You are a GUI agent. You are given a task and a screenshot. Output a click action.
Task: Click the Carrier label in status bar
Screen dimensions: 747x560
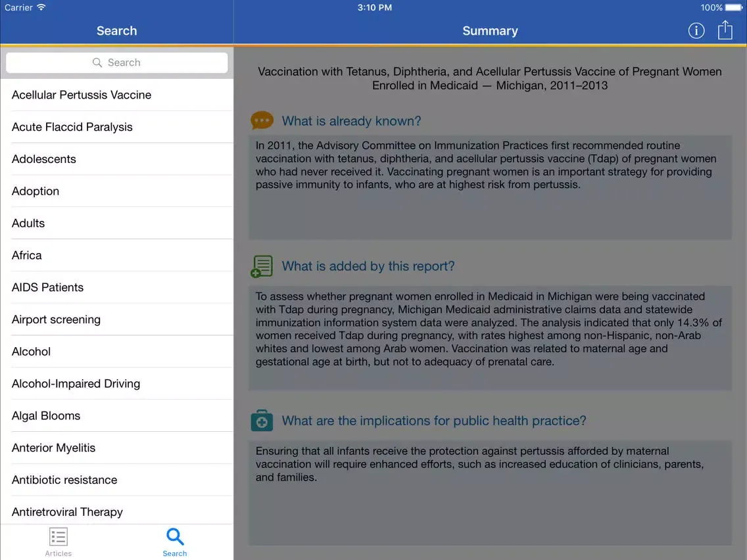[x=18, y=8]
